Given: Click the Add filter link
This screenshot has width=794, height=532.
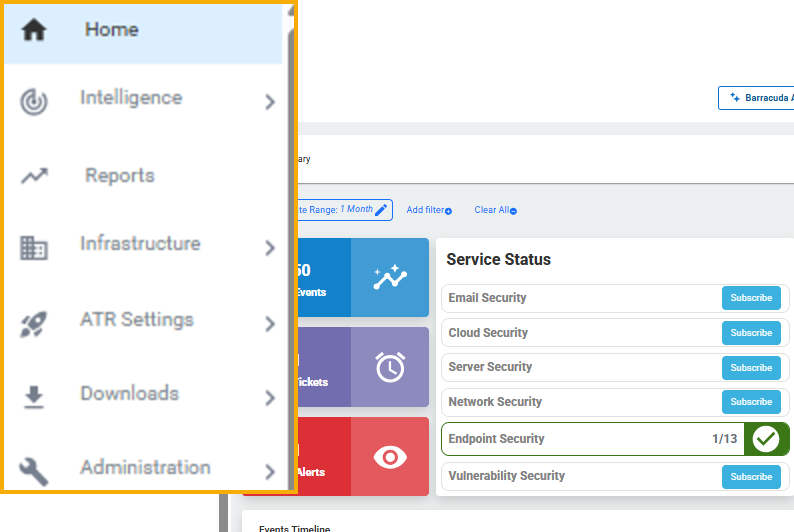Looking at the screenshot, I should pyautogui.click(x=429, y=210).
